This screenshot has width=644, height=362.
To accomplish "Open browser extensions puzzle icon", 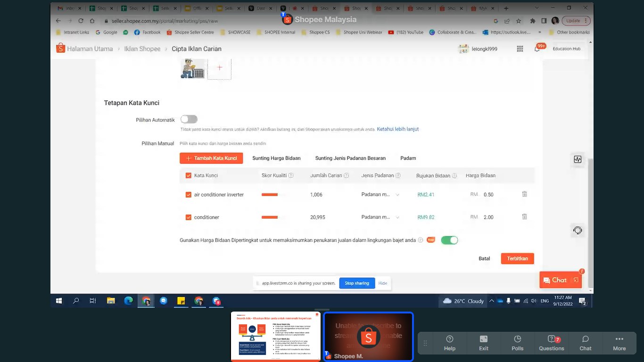I will pyautogui.click(x=533, y=21).
